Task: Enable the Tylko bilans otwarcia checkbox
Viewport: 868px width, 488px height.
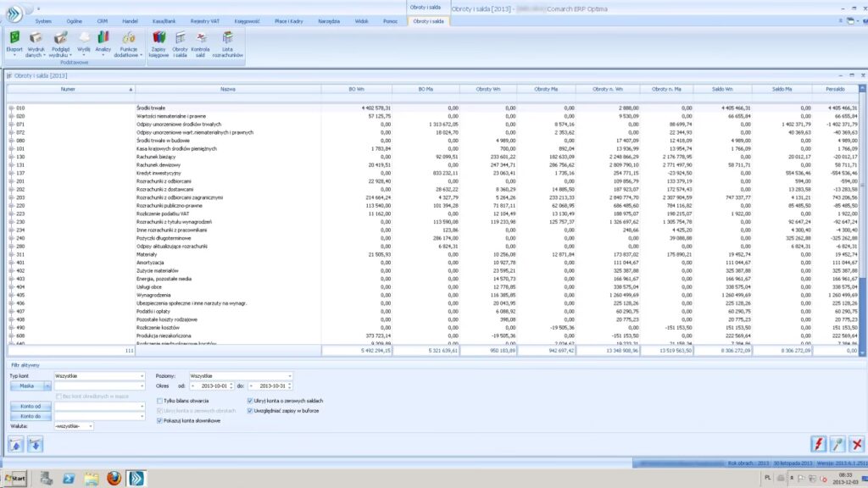Action: point(160,400)
